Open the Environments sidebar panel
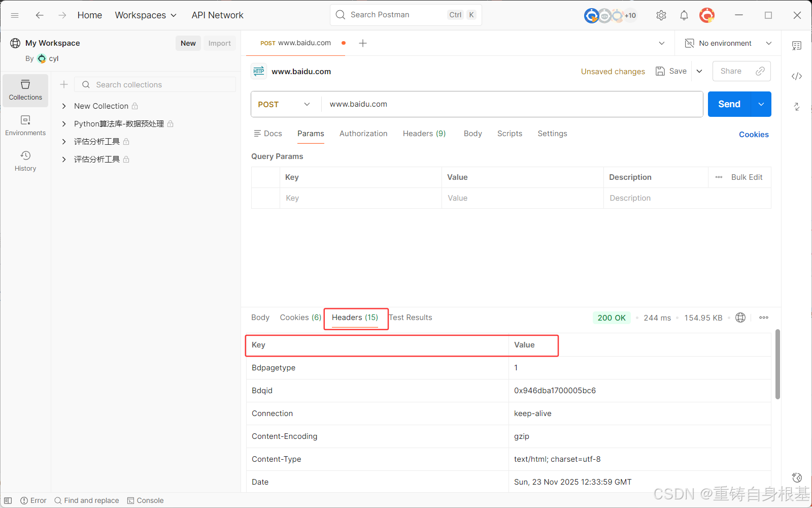The width and height of the screenshot is (812, 508). 25,125
